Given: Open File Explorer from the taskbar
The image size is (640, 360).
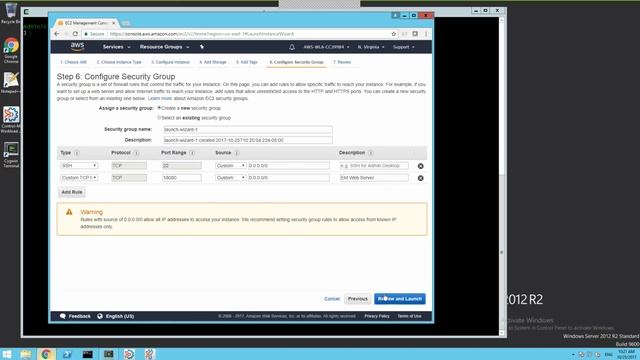Looking at the screenshot, I should (26, 354).
